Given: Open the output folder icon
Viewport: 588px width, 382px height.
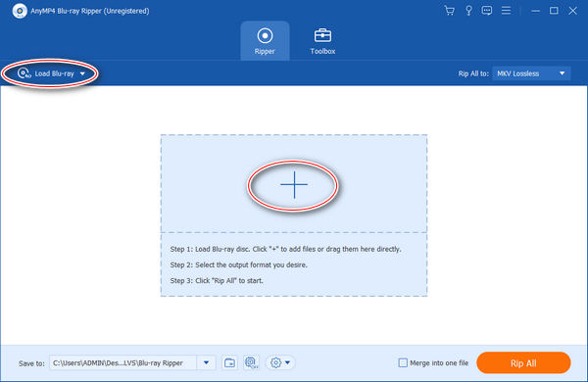Looking at the screenshot, I should (229, 362).
